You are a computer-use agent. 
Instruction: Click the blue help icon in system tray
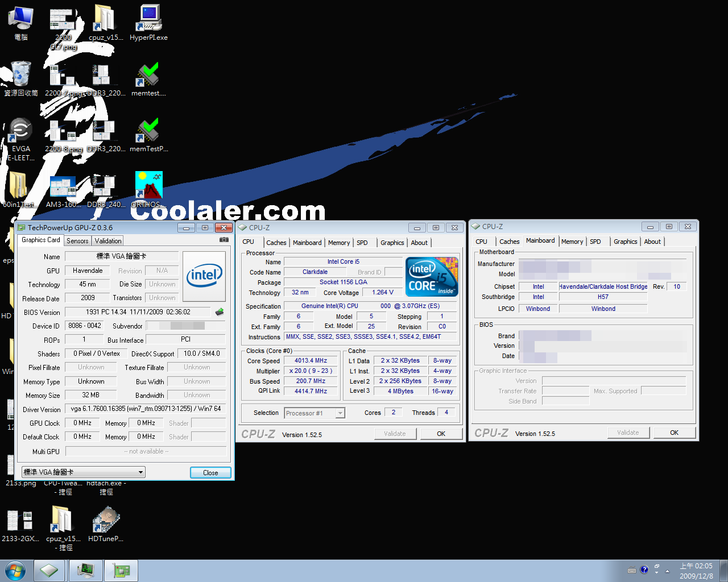(644, 569)
